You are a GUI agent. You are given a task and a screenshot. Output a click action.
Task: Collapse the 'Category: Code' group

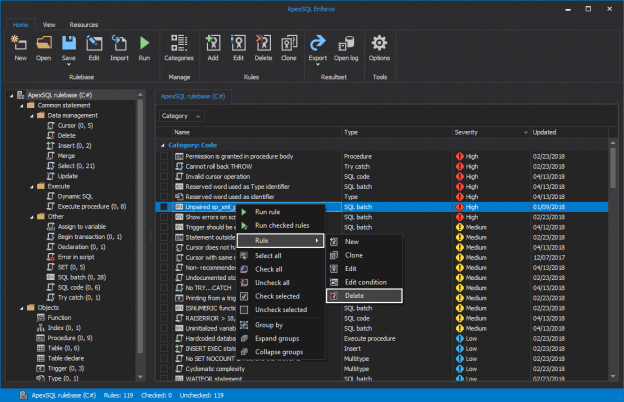point(162,145)
